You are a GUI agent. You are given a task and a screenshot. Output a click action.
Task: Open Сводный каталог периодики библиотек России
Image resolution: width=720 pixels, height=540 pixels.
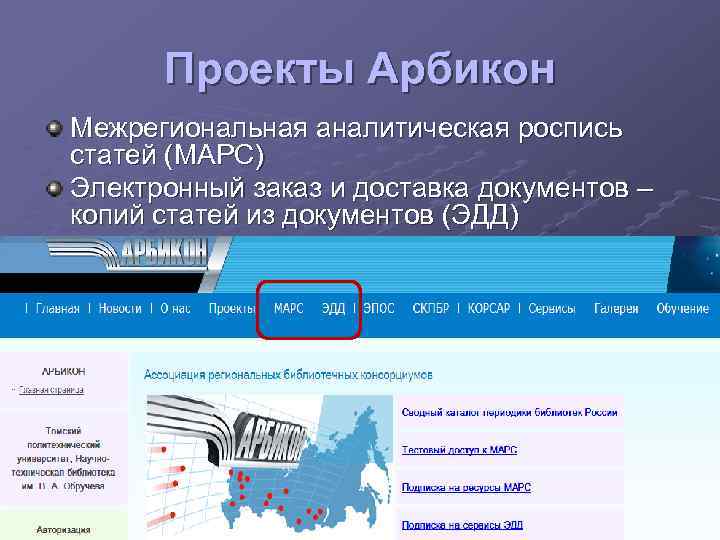509,412
